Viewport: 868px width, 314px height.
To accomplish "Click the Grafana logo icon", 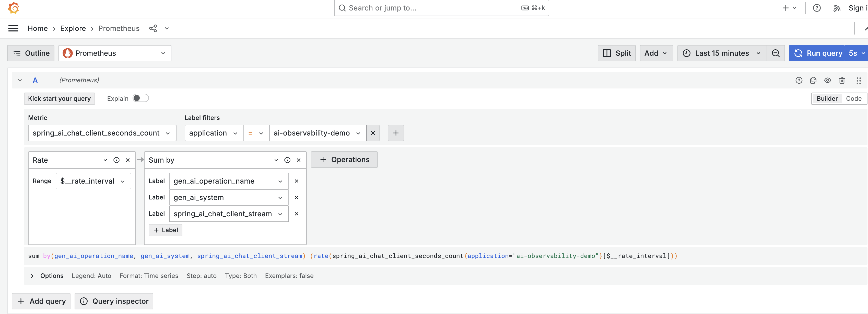I will pyautogui.click(x=14, y=8).
